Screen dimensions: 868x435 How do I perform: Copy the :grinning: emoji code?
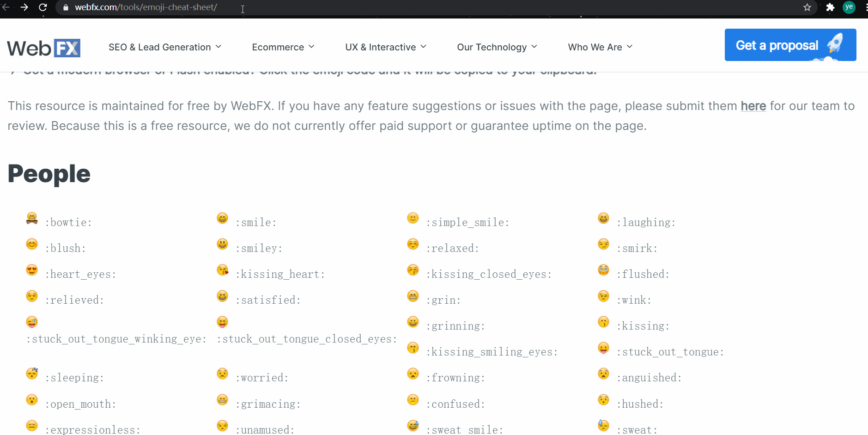[455, 326]
